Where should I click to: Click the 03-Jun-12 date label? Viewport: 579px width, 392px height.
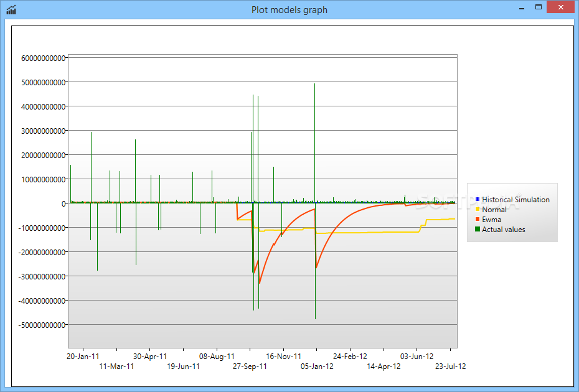click(x=417, y=356)
